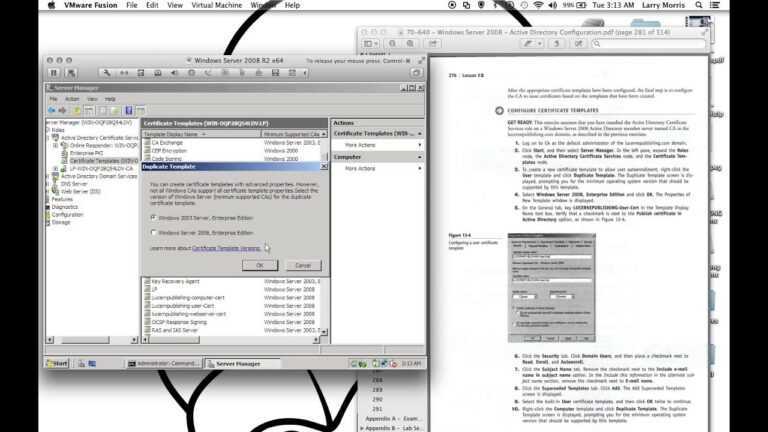
Task: Open the VMware Fusion menu
Action: click(91, 5)
